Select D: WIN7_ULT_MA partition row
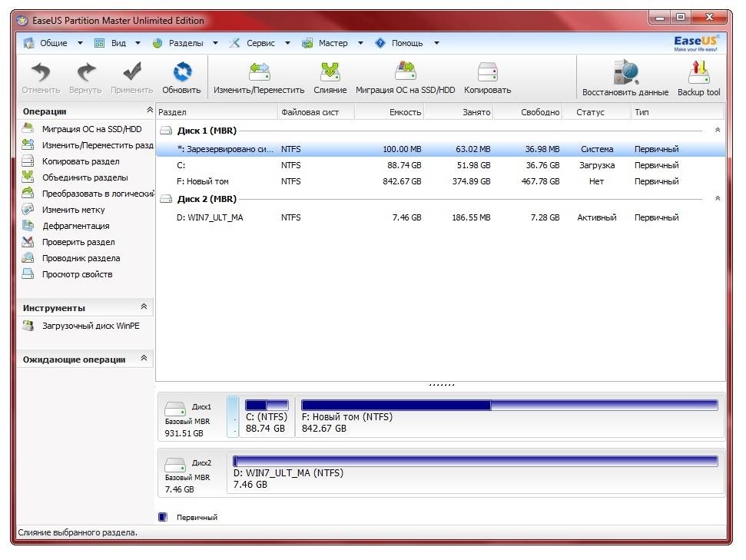The image size is (746, 560). [440, 217]
